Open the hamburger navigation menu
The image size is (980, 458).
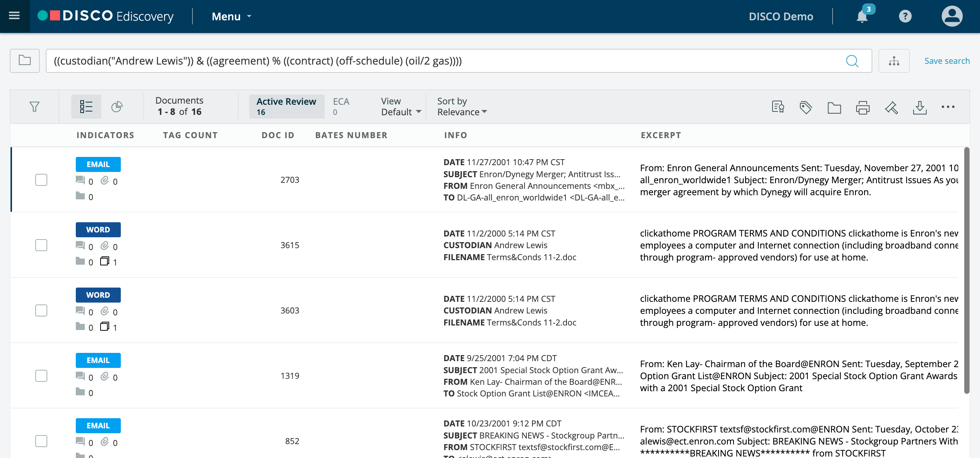pyautogui.click(x=15, y=16)
